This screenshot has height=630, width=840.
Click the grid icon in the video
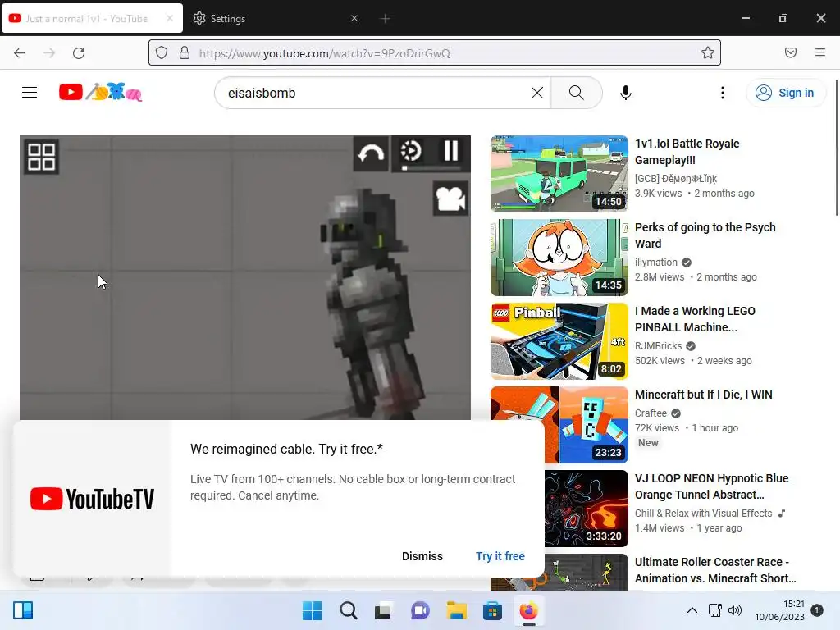41,157
